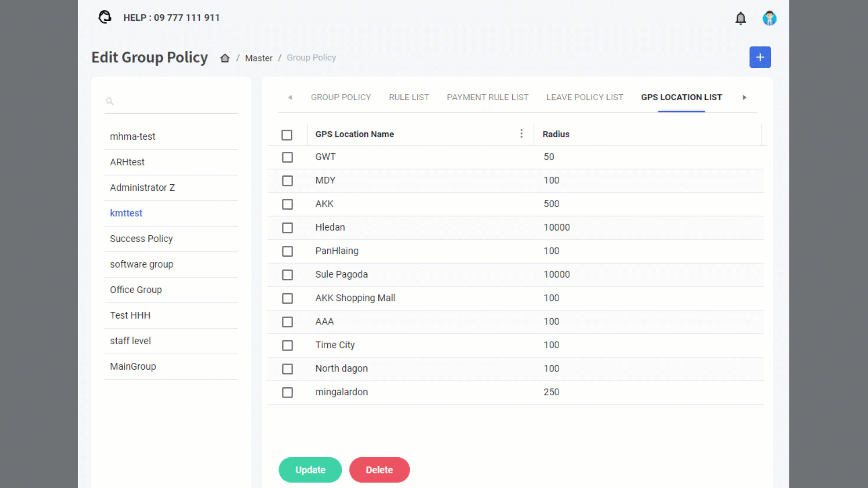Toggle the select-all header checkbox
Screen dimensions: 868x488
pyautogui.click(x=287, y=135)
